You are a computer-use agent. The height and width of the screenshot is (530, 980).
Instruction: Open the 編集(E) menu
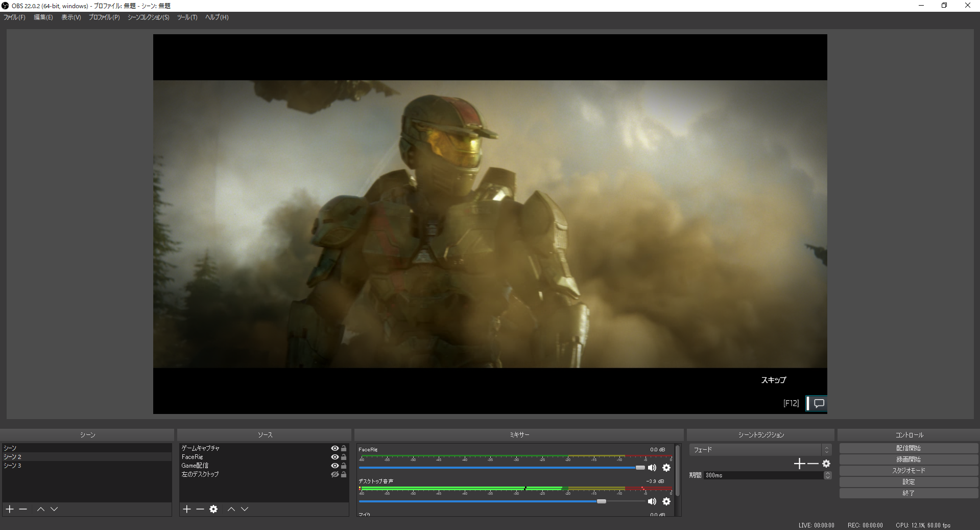click(43, 17)
